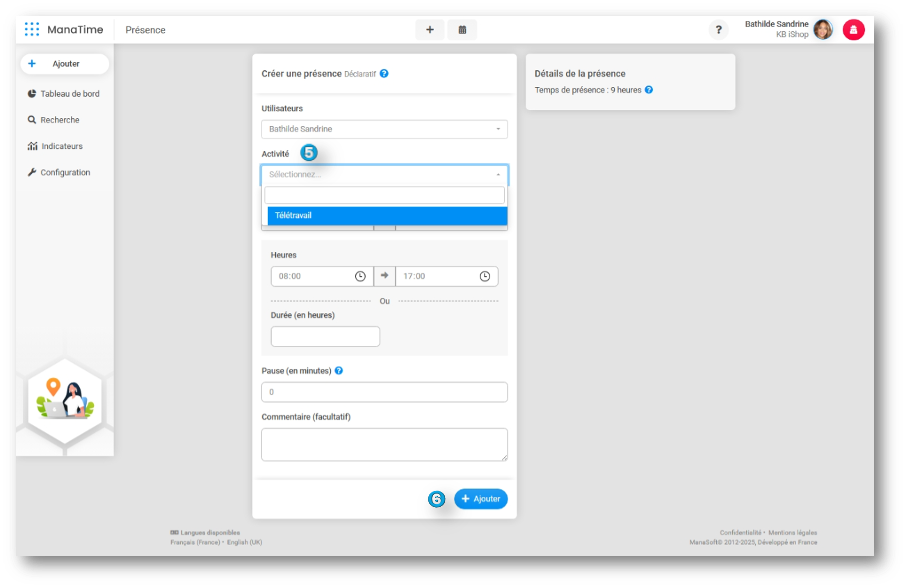Click the red notification icon at top right
The image size is (905, 587).
(854, 29)
